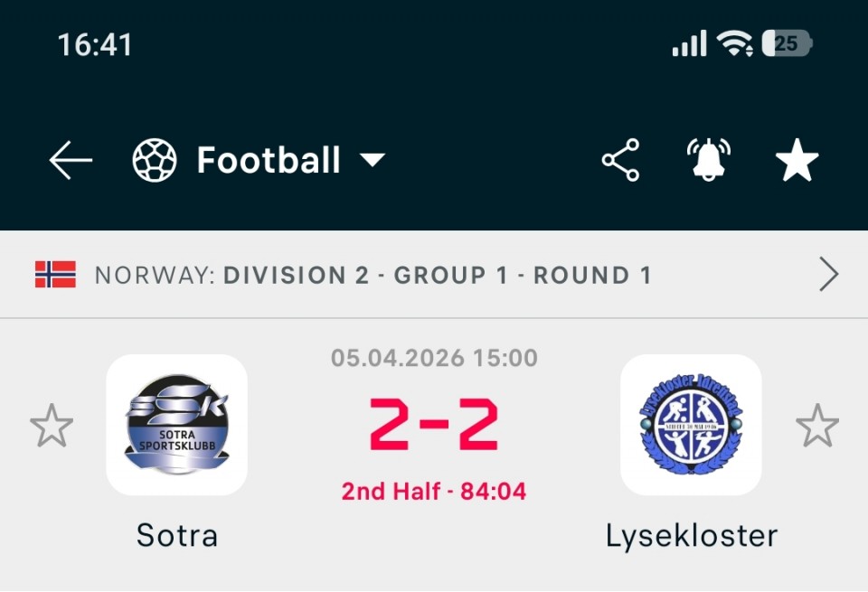The width and height of the screenshot is (868, 592).
Task: Tap the Norway flag icon
Action: pyautogui.click(x=55, y=275)
